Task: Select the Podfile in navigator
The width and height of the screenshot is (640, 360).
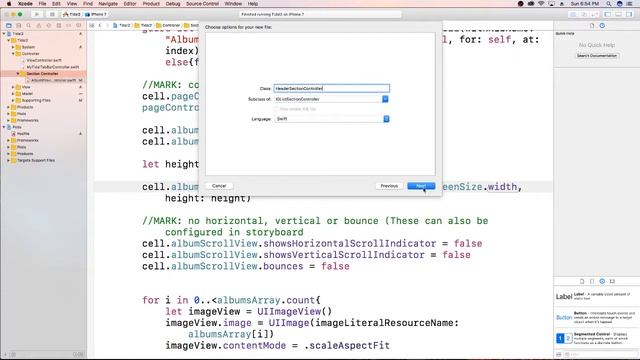Action: 23,133
